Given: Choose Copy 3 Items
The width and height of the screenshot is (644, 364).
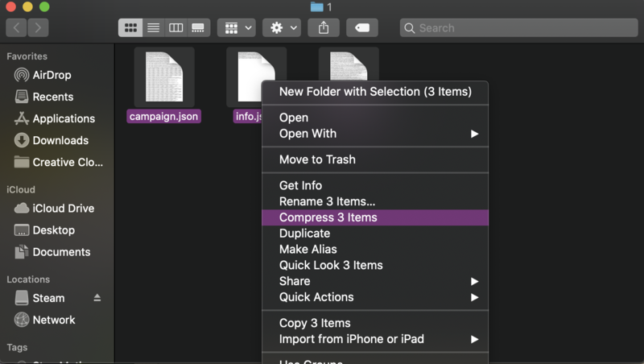Looking at the screenshot, I should (375, 323).
